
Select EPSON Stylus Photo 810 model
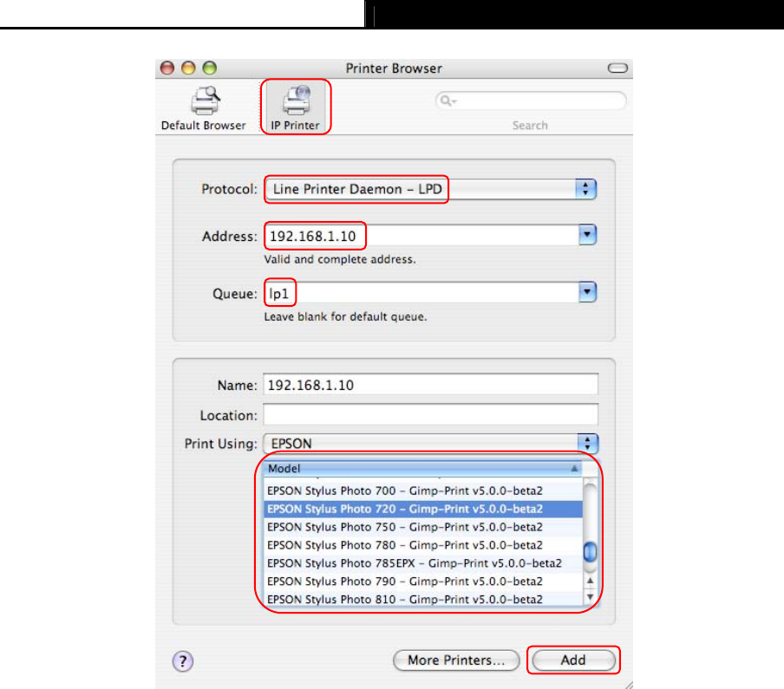click(423, 599)
